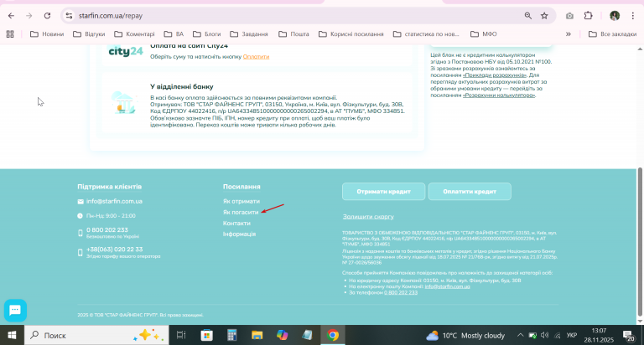Open site information icon in address bar
This screenshot has height=345, width=644.
click(69, 16)
